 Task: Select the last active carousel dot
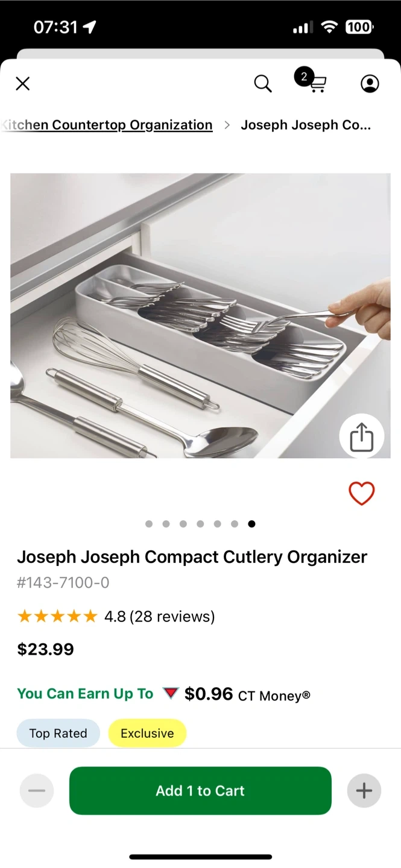click(x=251, y=524)
